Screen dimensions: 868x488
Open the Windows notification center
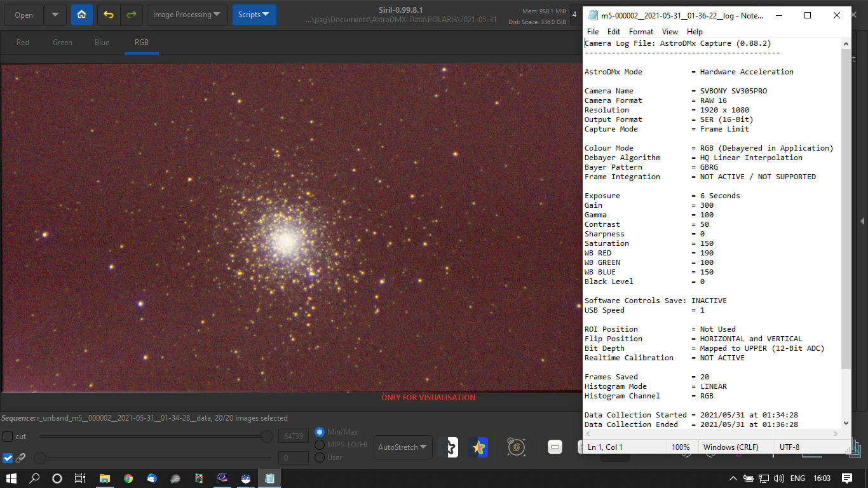[846, 478]
